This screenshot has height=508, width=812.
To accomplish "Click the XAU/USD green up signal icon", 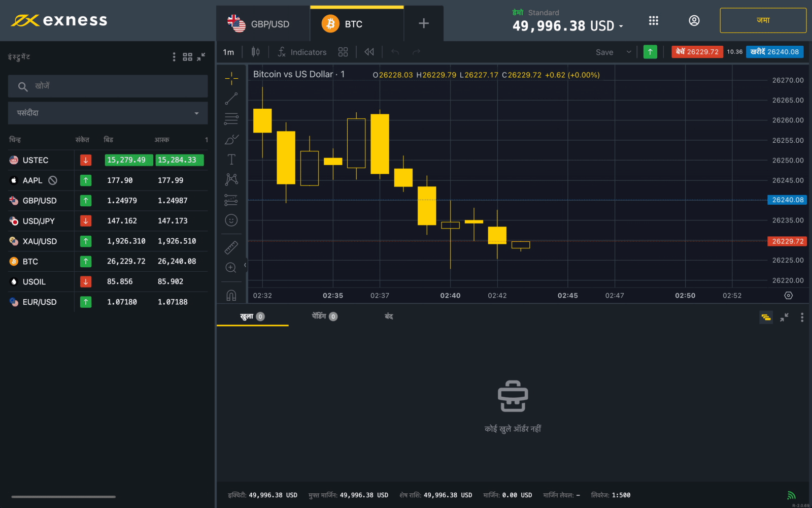I will coord(86,241).
